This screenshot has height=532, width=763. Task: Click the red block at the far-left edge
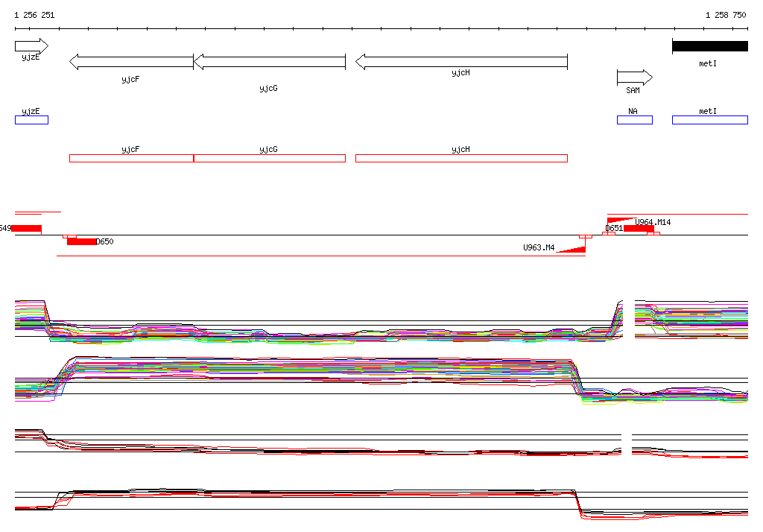pyautogui.click(x=27, y=229)
